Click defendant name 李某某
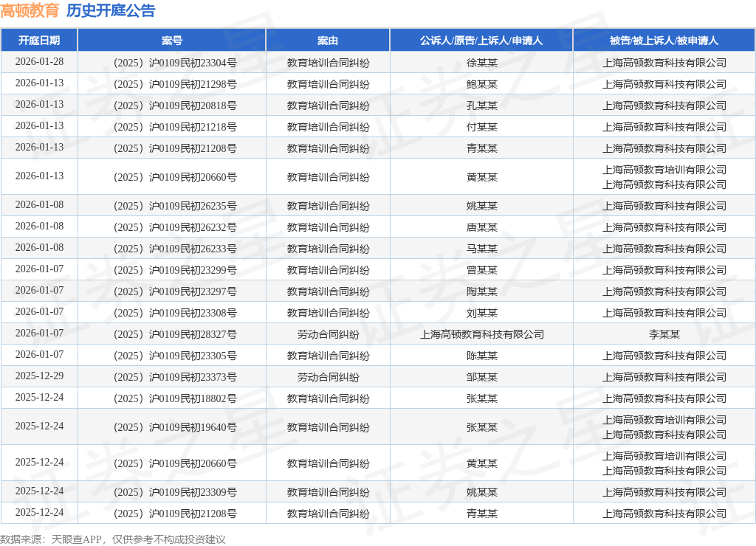Screen dimensions: 756x546 (x=664, y=334)
